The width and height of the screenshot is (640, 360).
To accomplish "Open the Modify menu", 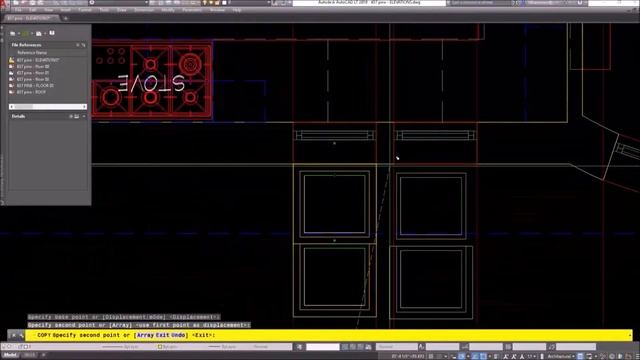I will click(x=168, y=10).
